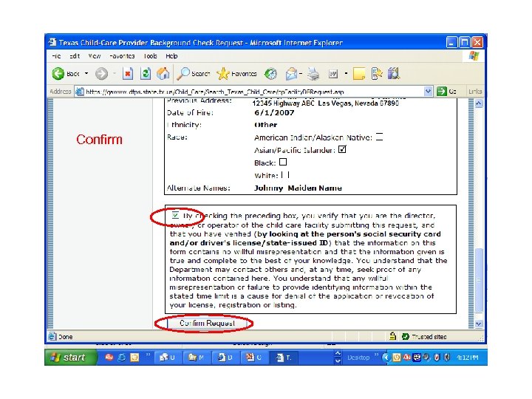532x399 pixels.
Task: Click the taskbar clock showing 4:12 PM
Action: pyautogui.click(x=467, y=358)
